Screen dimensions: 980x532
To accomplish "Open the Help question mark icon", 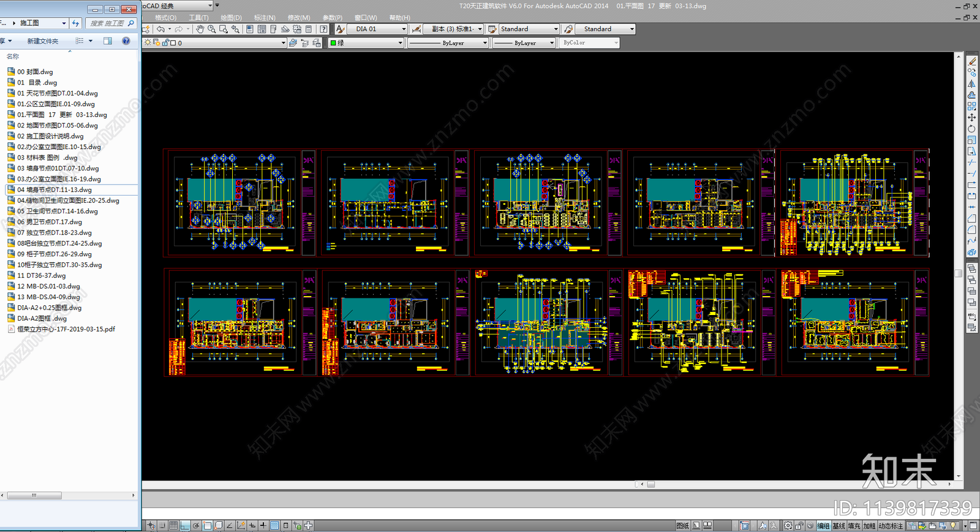I will coord(323,29).
